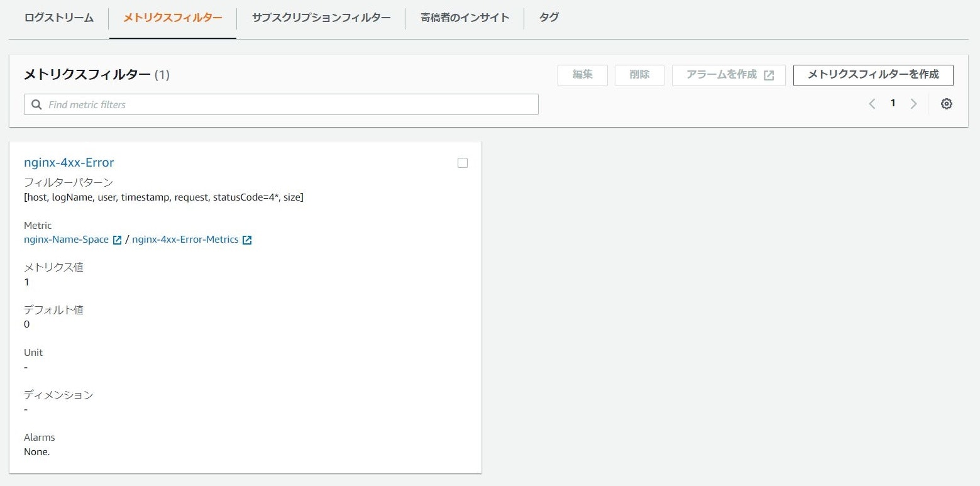Screen dimensions: 980x486
Task: Click the メトリクスフィルター (1) heading
Action: coord(97,75)
